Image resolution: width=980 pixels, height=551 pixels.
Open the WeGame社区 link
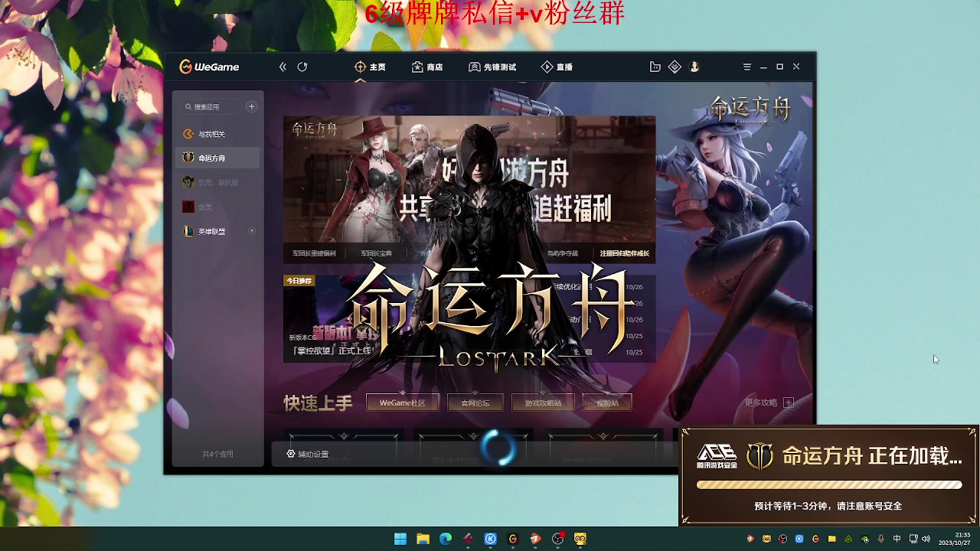click(x=402, y=403)
